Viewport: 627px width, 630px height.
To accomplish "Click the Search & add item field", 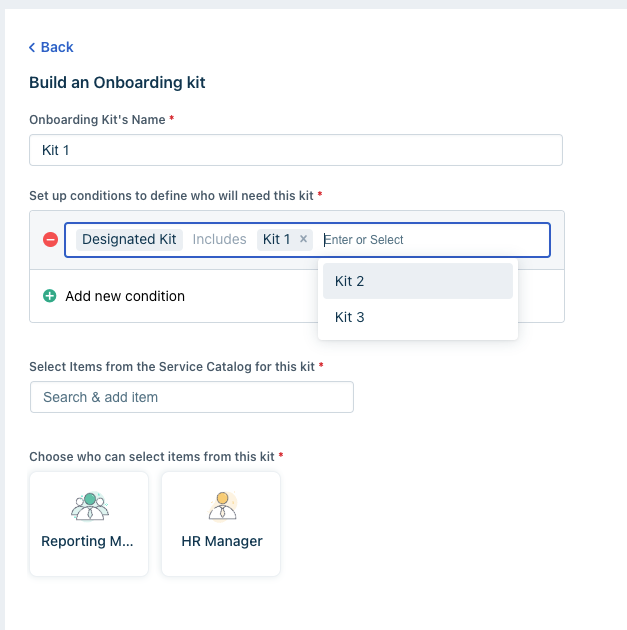I will point(192,397).
